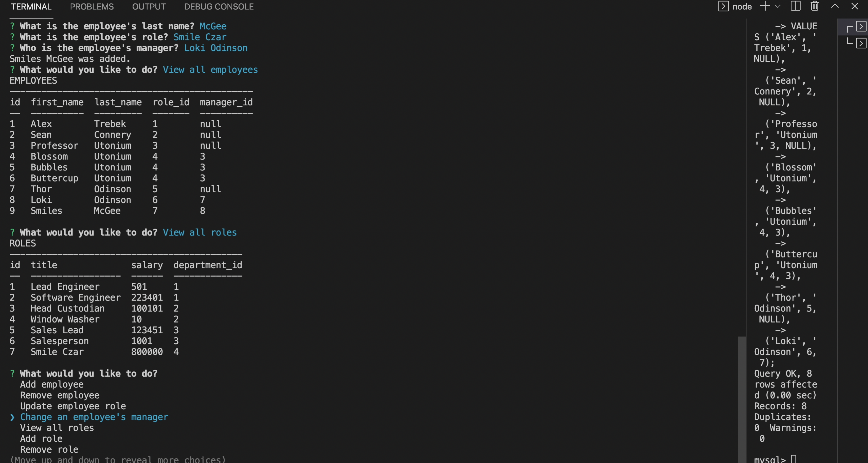The image size is (868, 463).
Task: Switch to the DEBUG CONSOLE tab
Action: [219, 7]
